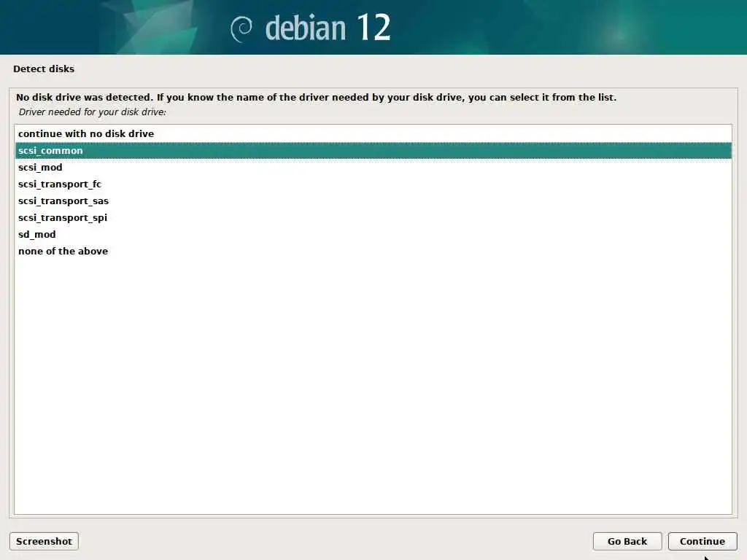The height and width of the screenshot is (560, 747).
Task: Click the Debian swirl logo
Action: 241,29
